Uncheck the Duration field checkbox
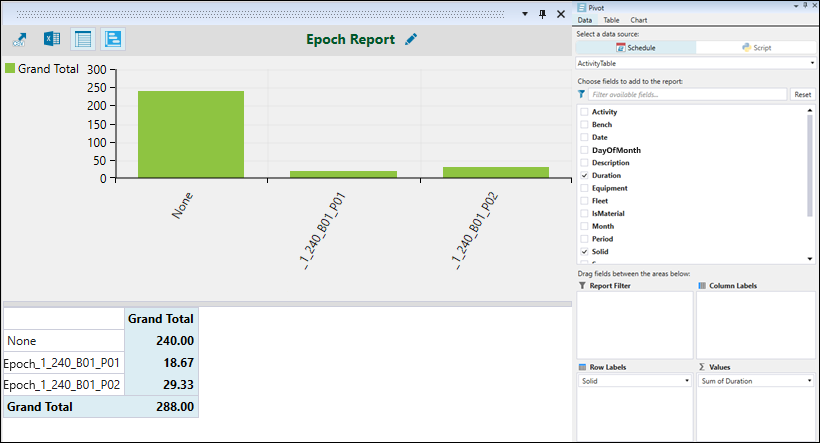Image resolution: width=820 pixels, height=443 pixels. pyautogui.click(x=584, y=175)
